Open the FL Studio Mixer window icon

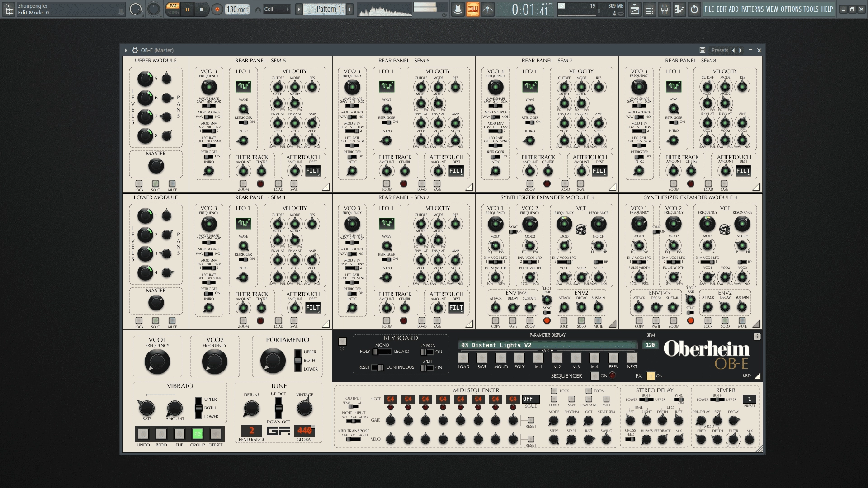(x=664, y=9)
